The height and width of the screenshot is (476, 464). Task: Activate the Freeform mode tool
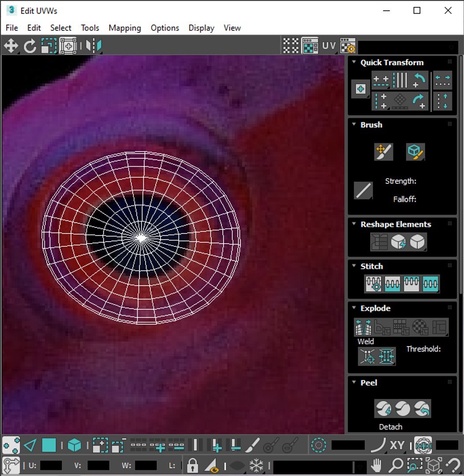pyautogui.click(x=68, y=46)
